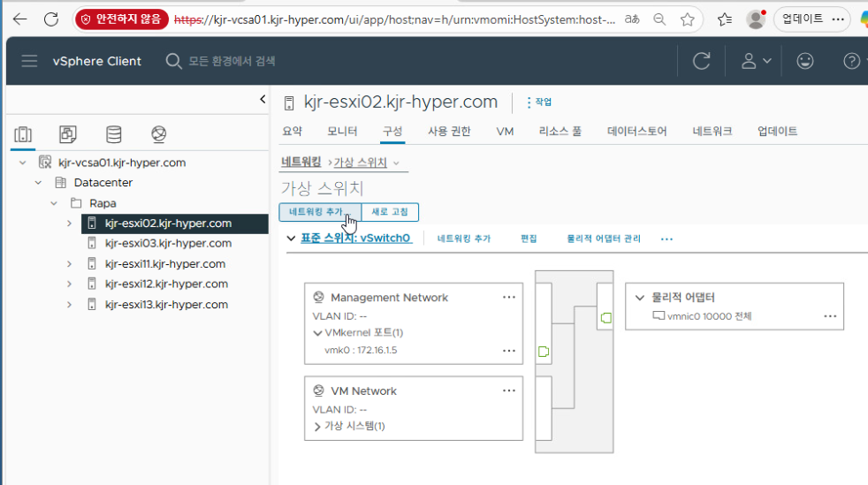
Task: Open the feedback smiley icon
Action: 805,61
